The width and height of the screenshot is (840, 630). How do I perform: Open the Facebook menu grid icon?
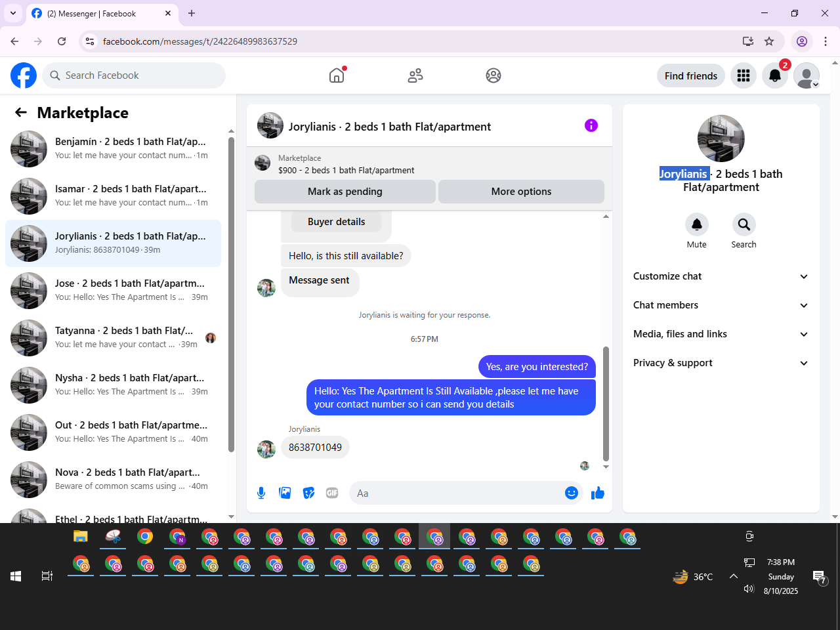[744, 75]
